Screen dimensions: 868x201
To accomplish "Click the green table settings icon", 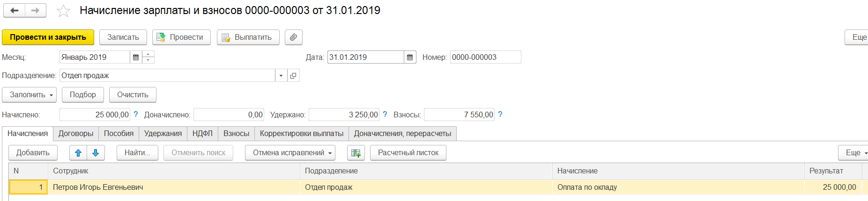I will point(356,153).
